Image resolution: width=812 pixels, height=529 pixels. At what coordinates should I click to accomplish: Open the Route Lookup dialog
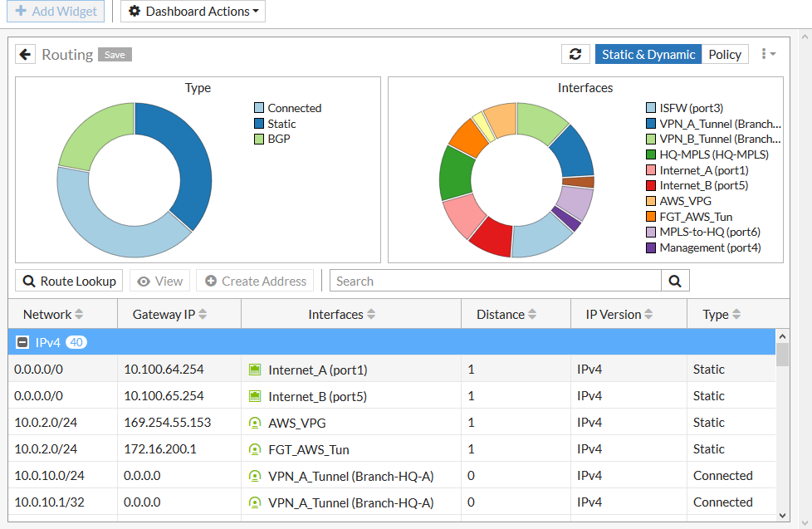click(68, 280)
